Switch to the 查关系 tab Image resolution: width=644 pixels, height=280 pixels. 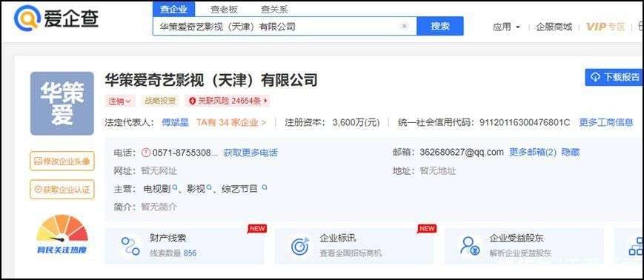[x=274, y=9]
